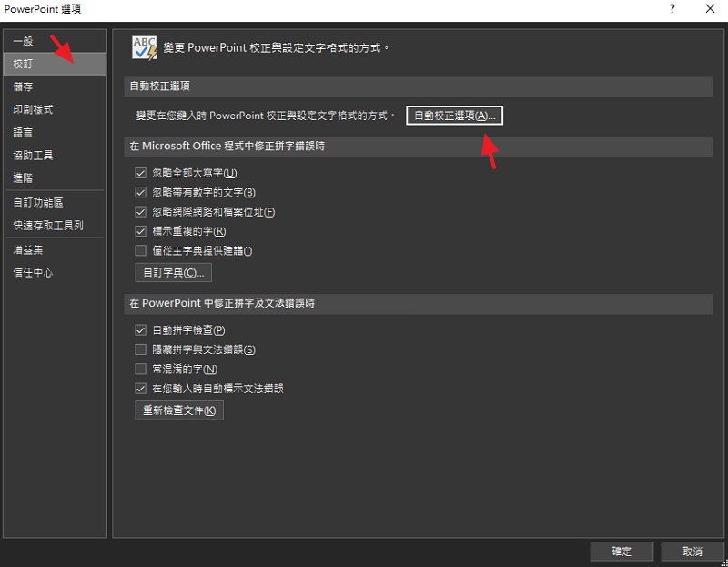This screenshot has width=728, height=567.
Task: Switch to the 進階 category
Action: [55, 177]
